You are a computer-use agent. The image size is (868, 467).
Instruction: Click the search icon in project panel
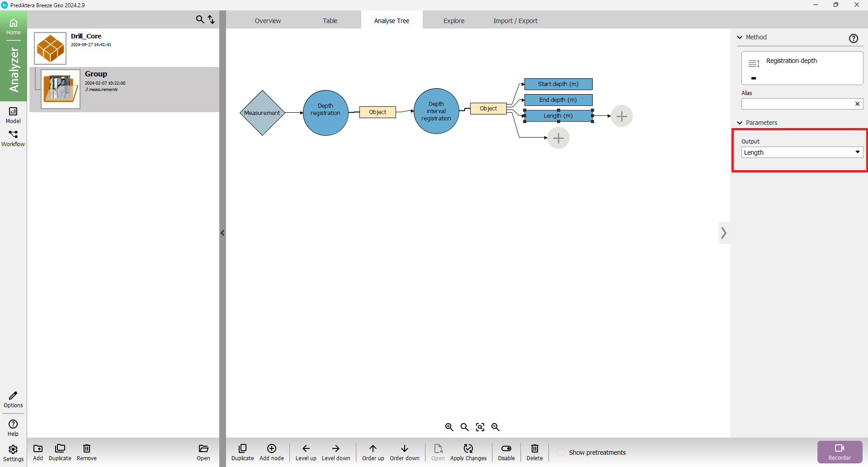[x=200, y=19]
